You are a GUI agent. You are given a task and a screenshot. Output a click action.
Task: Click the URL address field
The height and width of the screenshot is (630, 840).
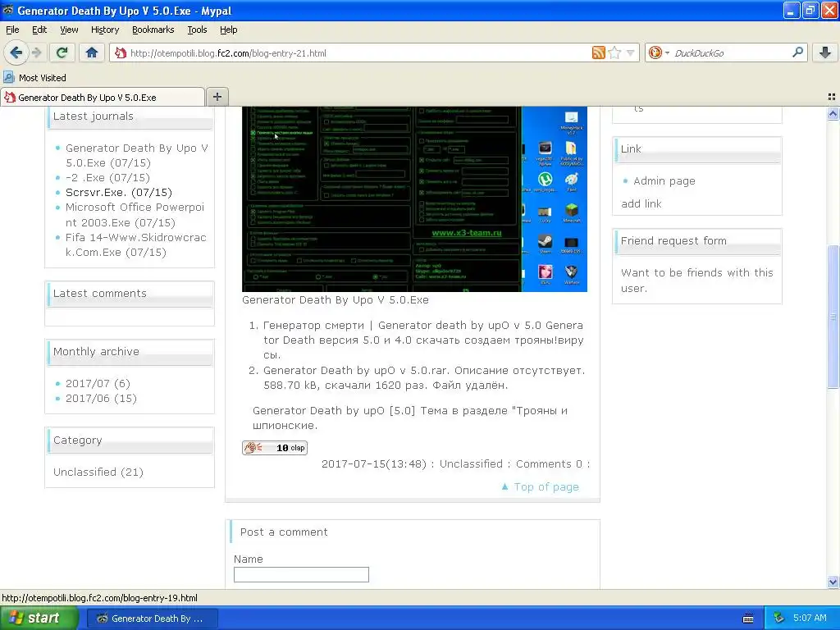pyautogui.click(x=359, y=53)
